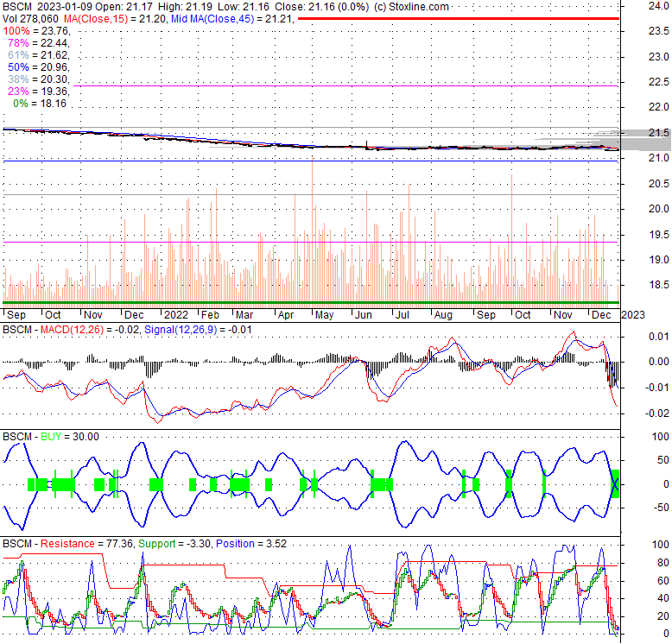Click the '38% = 20.30' Fibonacci level
672x644 pixels.
[38, 79]
